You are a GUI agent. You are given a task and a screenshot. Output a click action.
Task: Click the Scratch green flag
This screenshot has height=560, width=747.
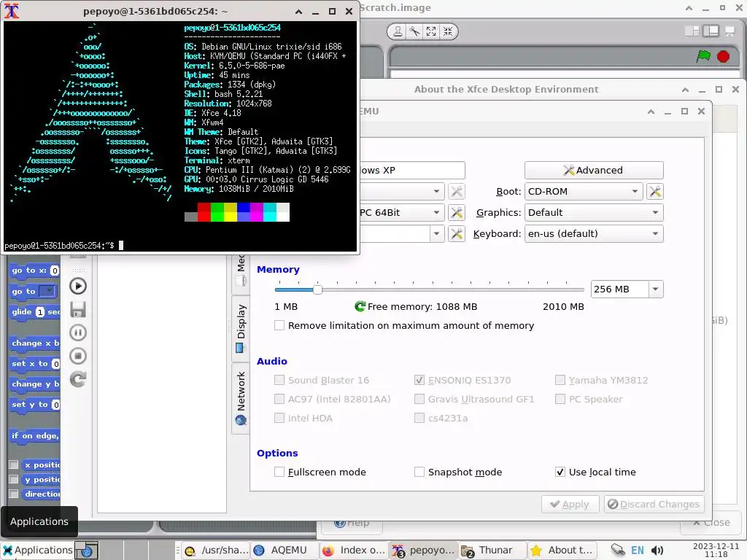tap(703, 56)
